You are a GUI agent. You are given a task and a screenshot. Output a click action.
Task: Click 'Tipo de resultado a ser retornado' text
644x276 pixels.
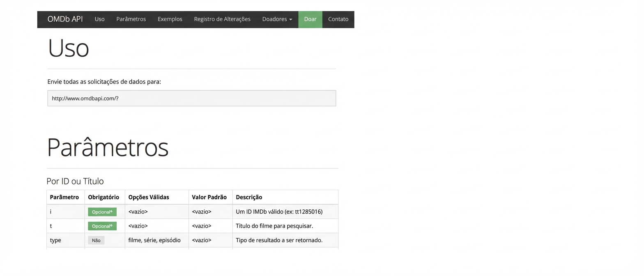click(279, 240)
